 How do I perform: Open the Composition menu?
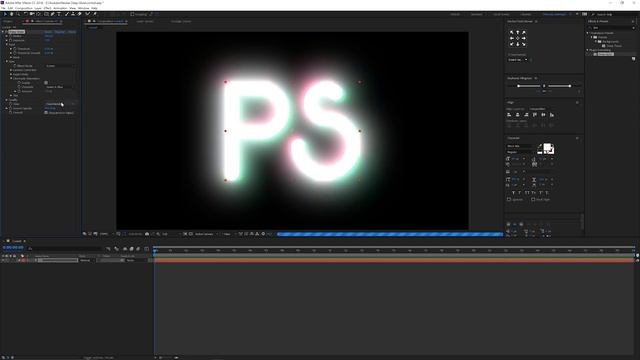click(x=23, y=8)
